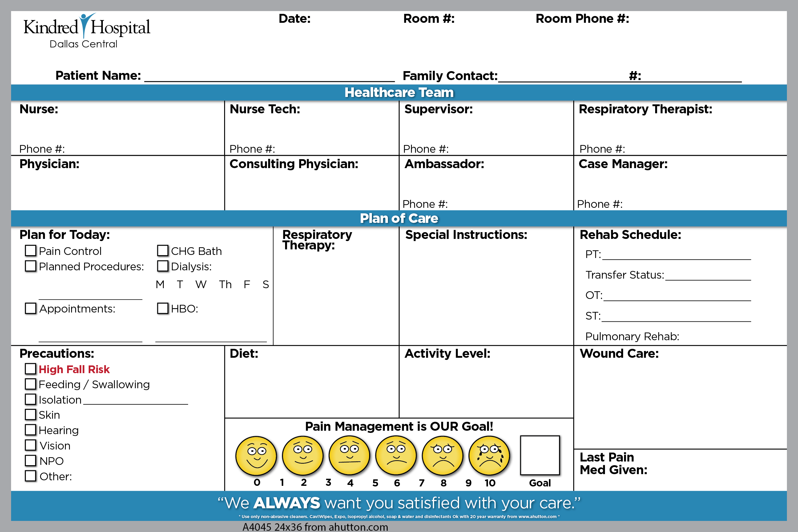Click the Kindred Hospital logo
798x532 pixels.
[87, 30]
